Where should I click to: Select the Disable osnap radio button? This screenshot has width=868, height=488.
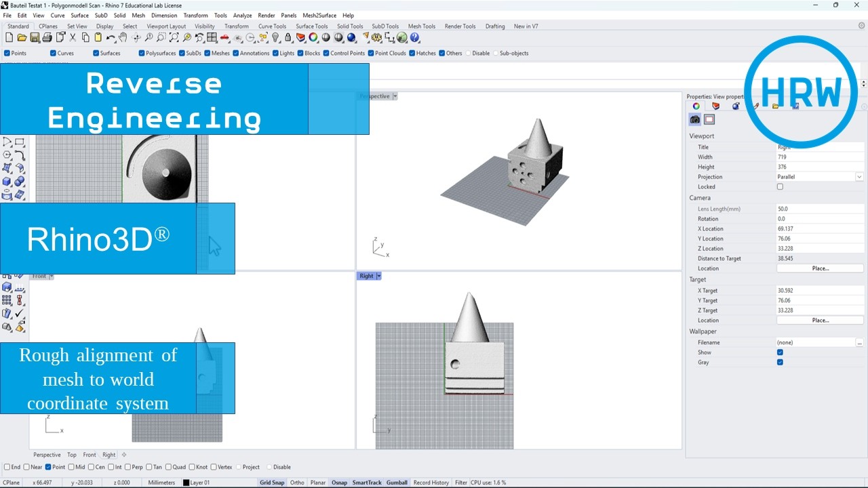click(x=269, y=467)
